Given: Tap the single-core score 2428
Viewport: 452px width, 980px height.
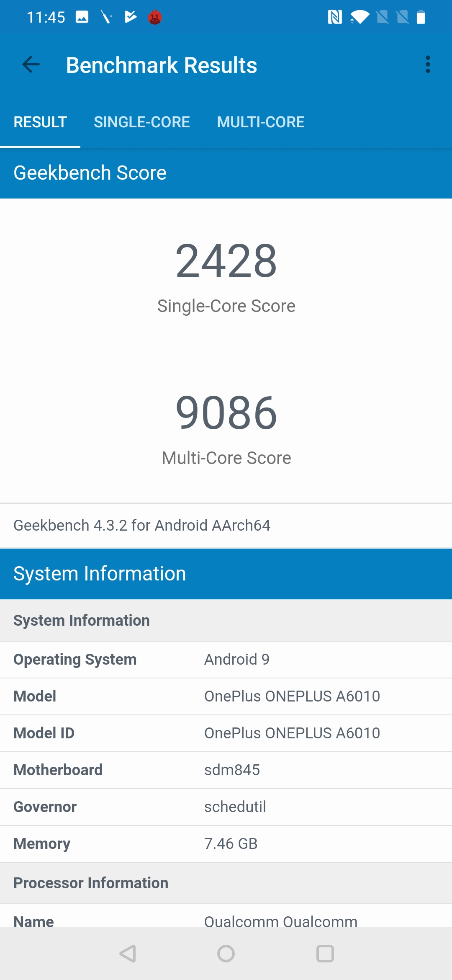Looking at the screenshot, I should (226, 261).
